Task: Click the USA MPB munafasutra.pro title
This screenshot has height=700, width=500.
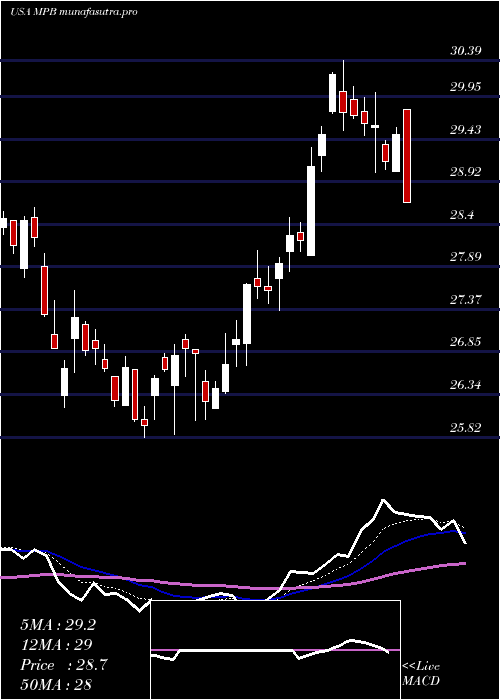Action: pos(73,12)
